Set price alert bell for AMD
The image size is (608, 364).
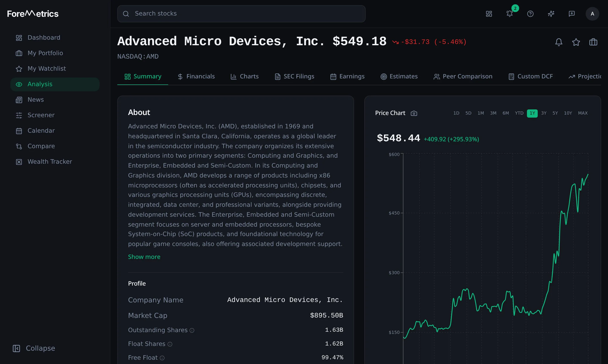pos(559,42)
